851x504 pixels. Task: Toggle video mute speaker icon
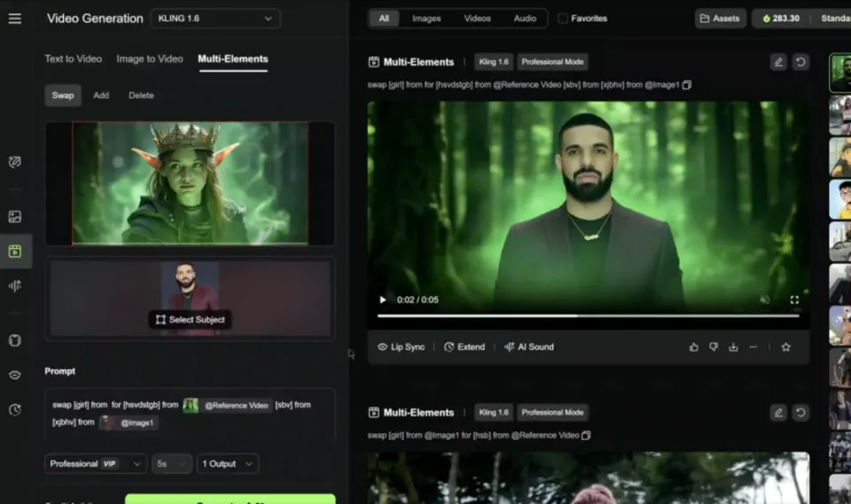click(x=765, y=300)
